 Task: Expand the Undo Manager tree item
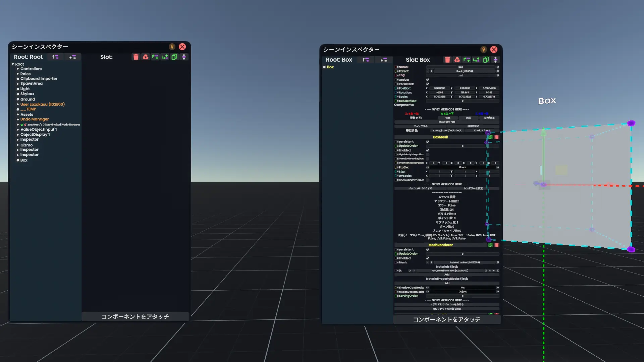pos(18,119)
